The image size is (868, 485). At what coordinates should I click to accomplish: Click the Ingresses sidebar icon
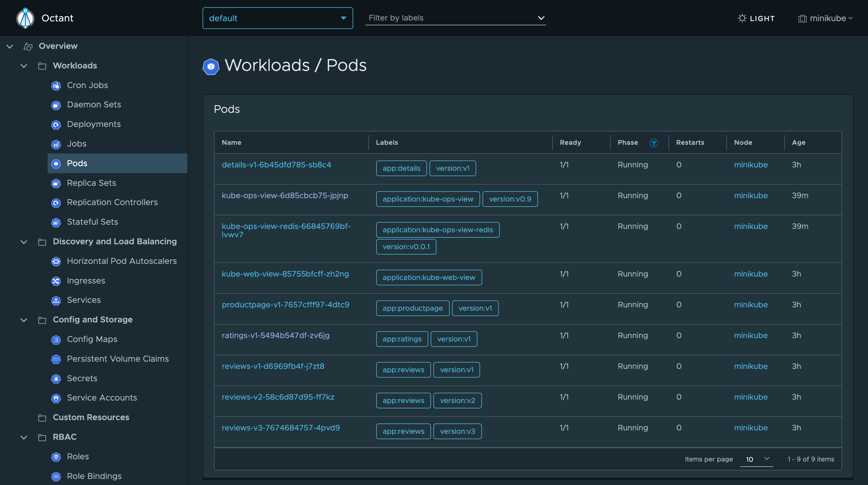point(56,281)
